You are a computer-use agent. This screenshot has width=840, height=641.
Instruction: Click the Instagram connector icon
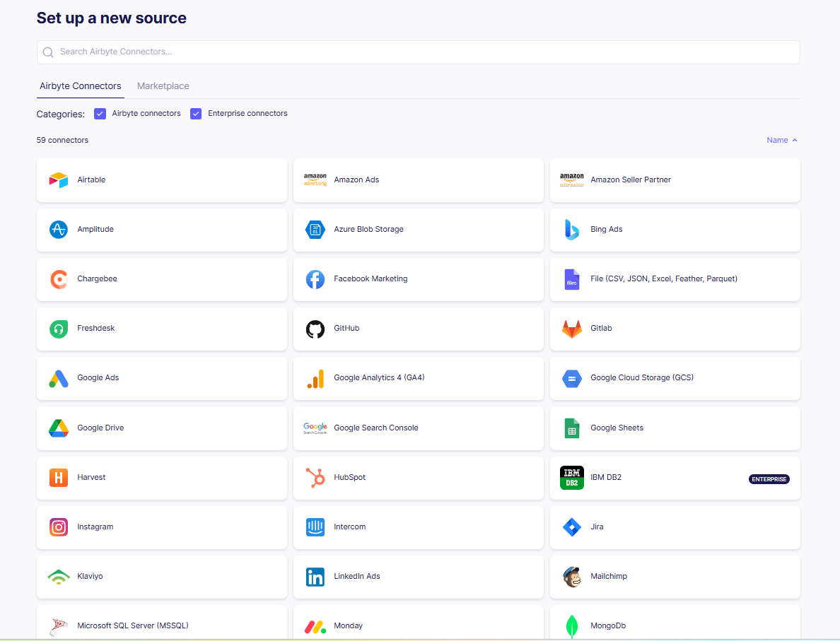[x=58, y=527]
